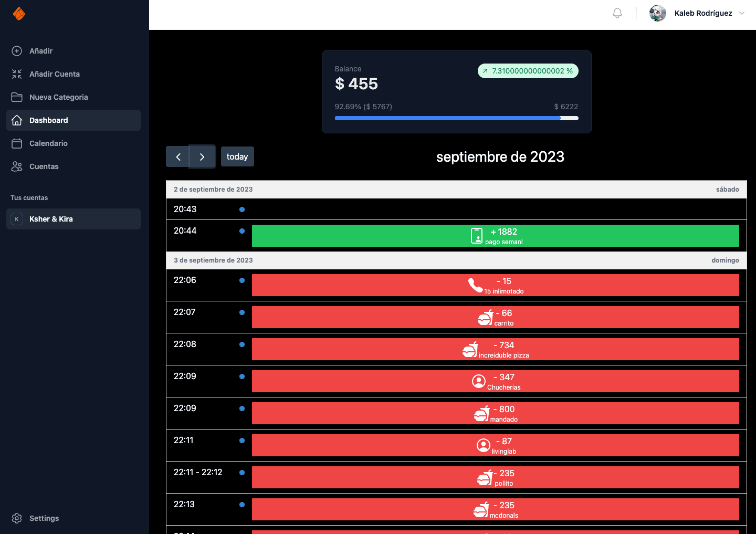Select Nueva Categoria in the sidebar
Image resolution: width=756 pixels, height=534 pixels.
click(58, 97)
